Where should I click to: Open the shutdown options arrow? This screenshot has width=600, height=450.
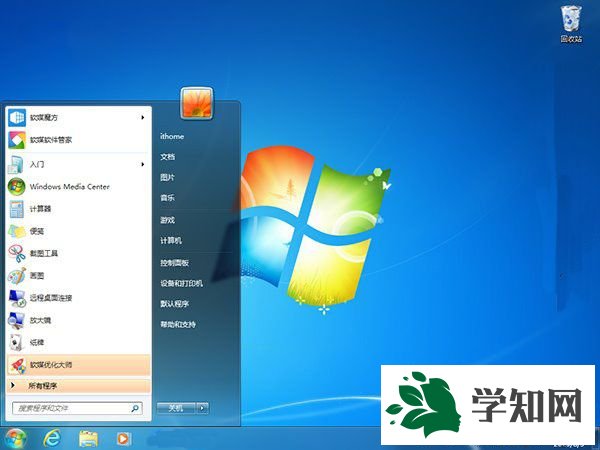[203, 408]
